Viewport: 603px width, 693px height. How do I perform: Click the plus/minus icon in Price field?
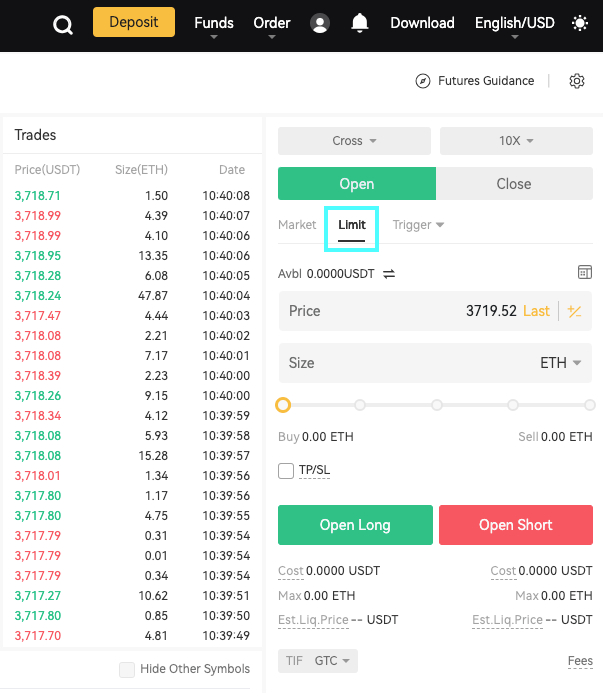574,311
